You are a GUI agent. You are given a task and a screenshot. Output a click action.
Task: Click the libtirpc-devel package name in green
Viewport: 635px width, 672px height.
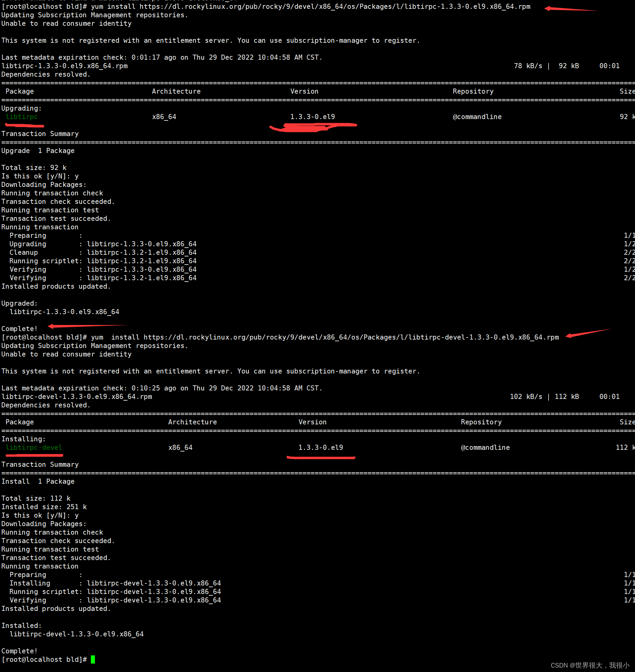click(34, 447)
